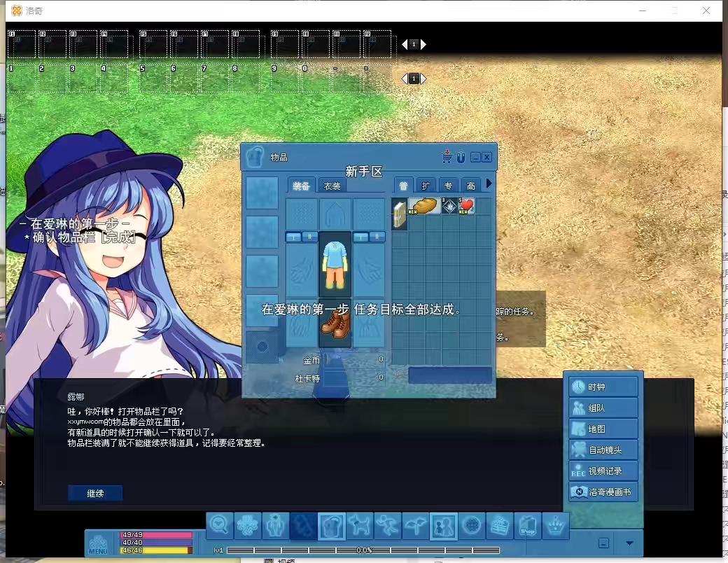728x563 pixels.
Task: Open the MENU button
Action: click(x=98, y=544)
